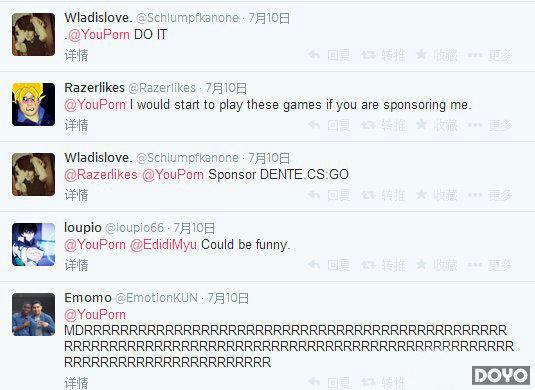Open more options on loupio's tweet
Screen dimensions: 535x390
click(x=490, y=265)
